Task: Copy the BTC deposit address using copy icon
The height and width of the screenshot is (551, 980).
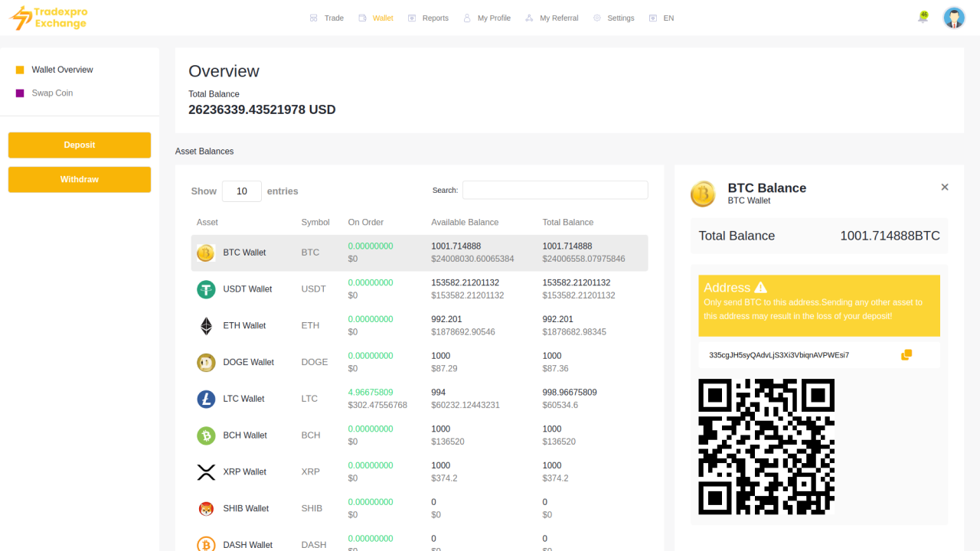Action: [906, 354]
